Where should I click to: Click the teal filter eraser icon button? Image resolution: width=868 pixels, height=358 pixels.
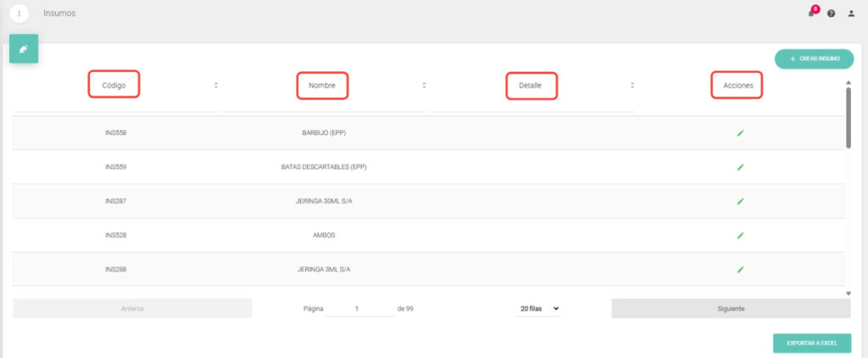click(24, 49)
